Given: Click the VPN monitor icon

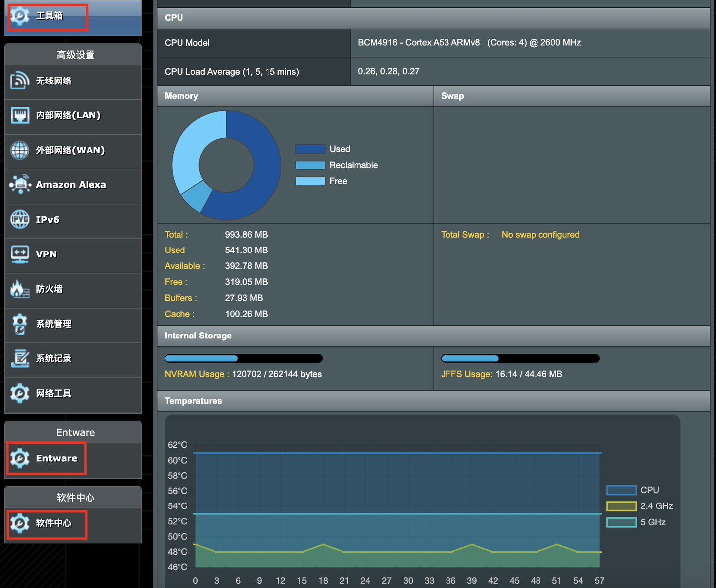Looking at the screenshot, I should tap(20, 254).
